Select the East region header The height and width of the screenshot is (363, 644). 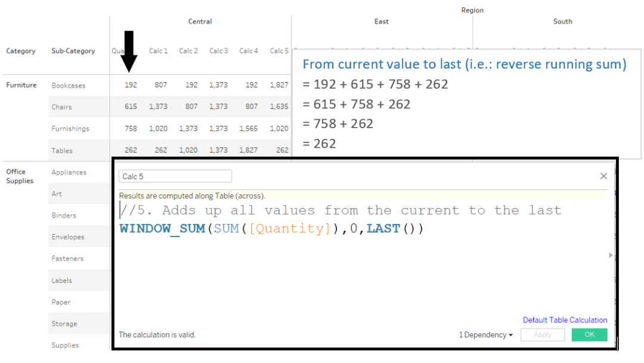[382, 21]
